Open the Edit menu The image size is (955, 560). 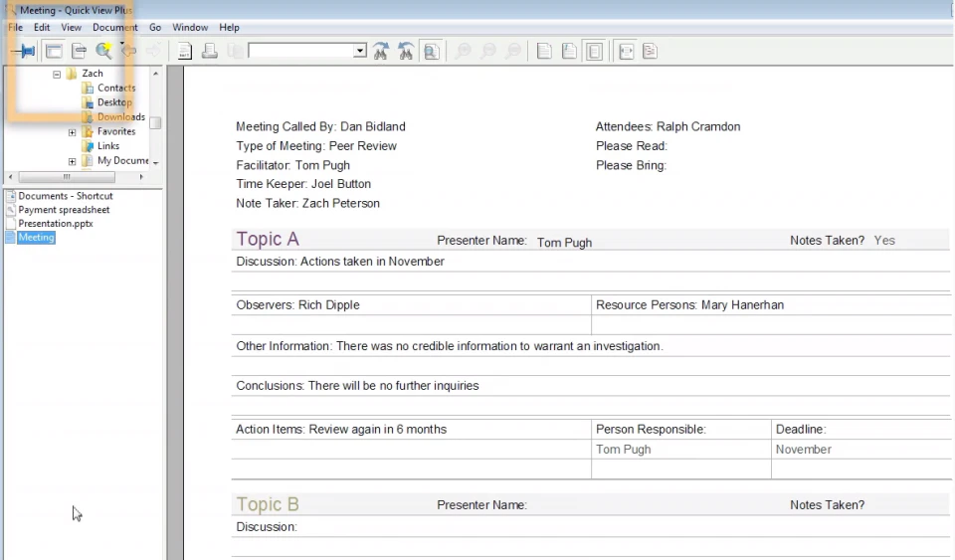pos(42,28)
